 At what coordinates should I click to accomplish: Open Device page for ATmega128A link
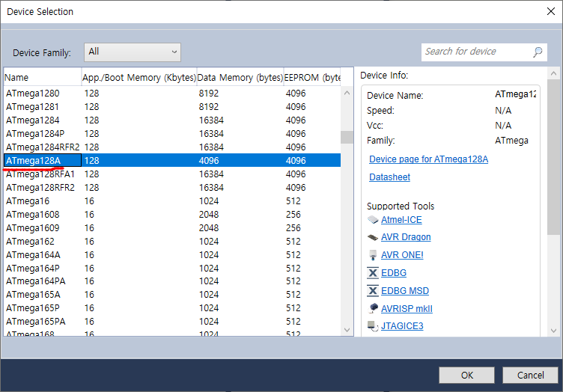[428, 159]
